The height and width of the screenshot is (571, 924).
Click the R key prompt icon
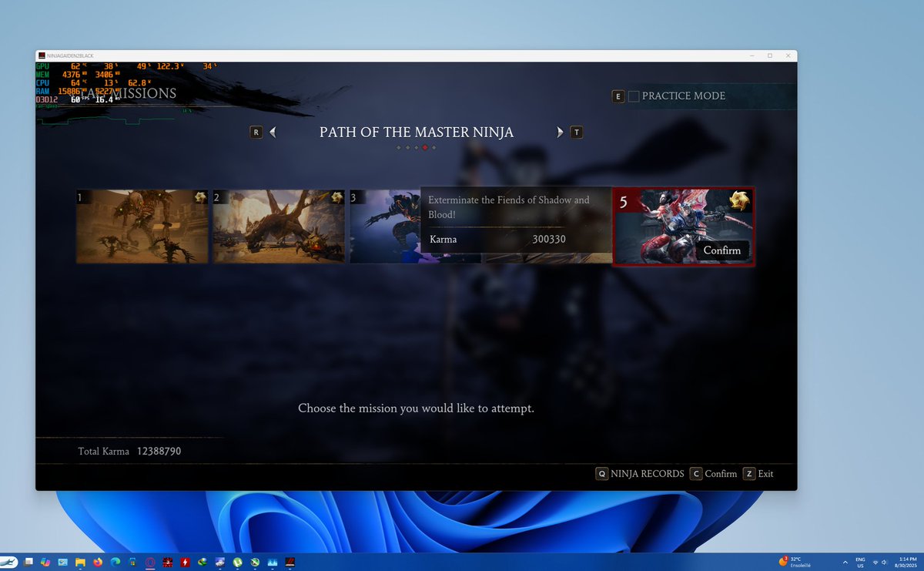(x=256, y=133)
